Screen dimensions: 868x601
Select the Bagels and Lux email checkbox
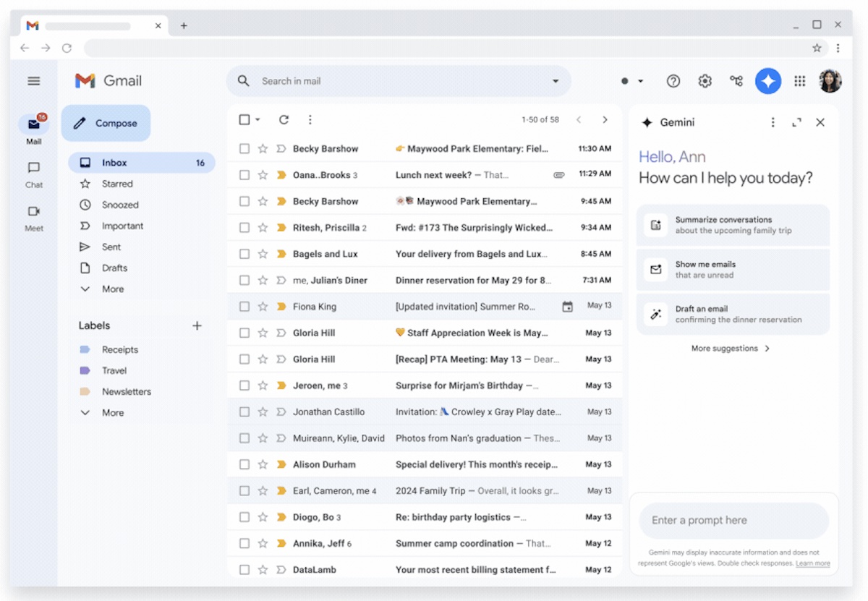pyautogui.click(x=244, y=254)
